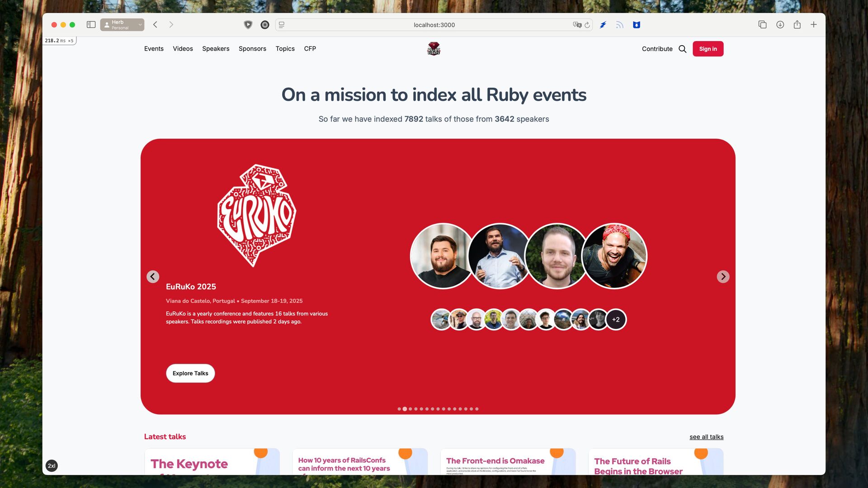This screenshot has height=488, width=868.
Task: Open the Safari share icon
Action: pos(797,25)
